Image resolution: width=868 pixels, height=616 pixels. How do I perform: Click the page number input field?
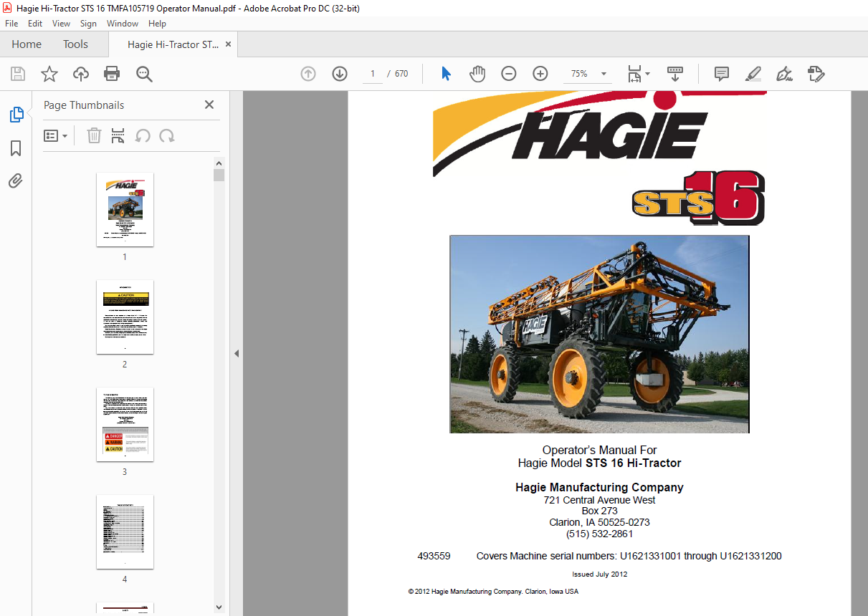tap(373, 74)
